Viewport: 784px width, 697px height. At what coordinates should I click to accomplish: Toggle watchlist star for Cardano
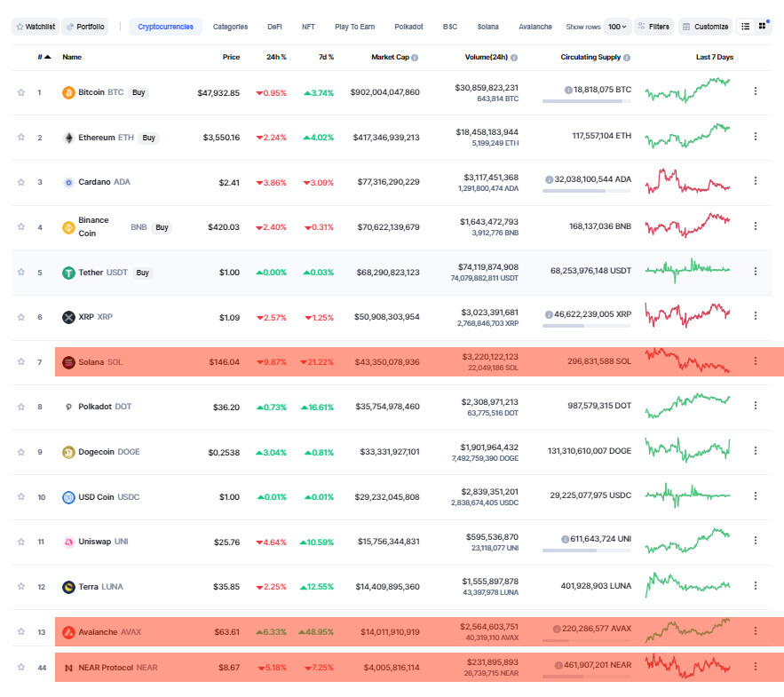(21, 182)
